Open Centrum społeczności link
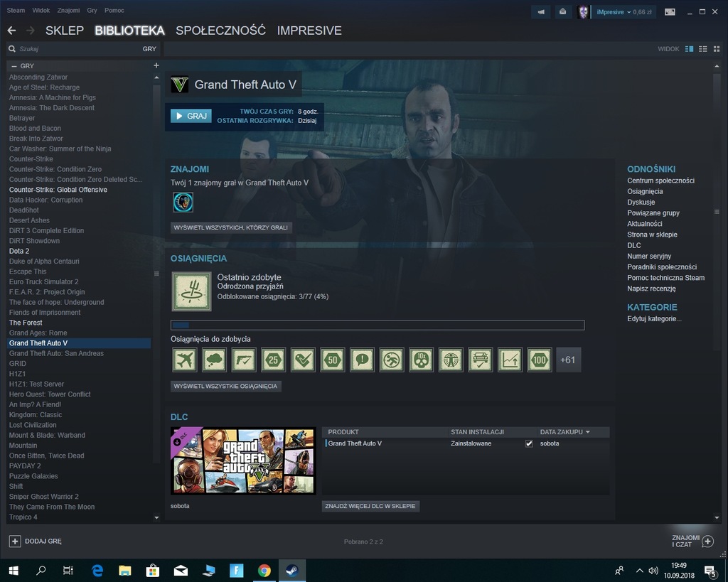The image size is (728, 582). click(660, 180)
